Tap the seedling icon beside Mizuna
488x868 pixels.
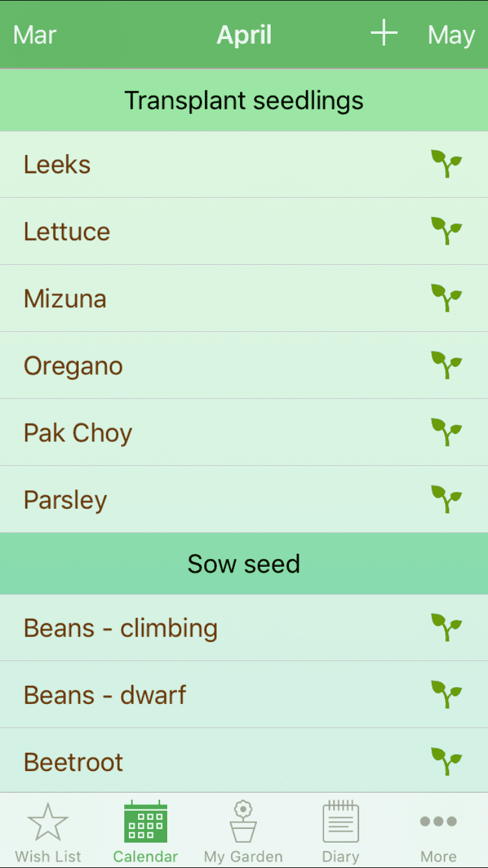click(x=446, y=298)
